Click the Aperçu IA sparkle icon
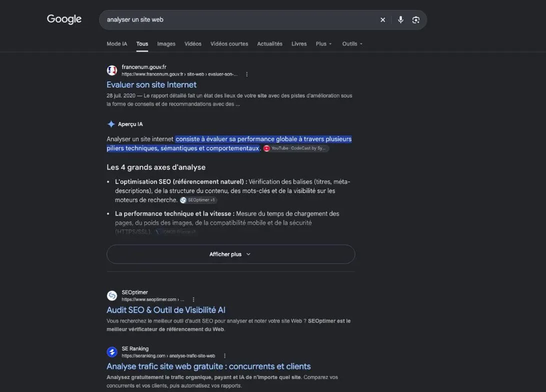 pos(111,124)
